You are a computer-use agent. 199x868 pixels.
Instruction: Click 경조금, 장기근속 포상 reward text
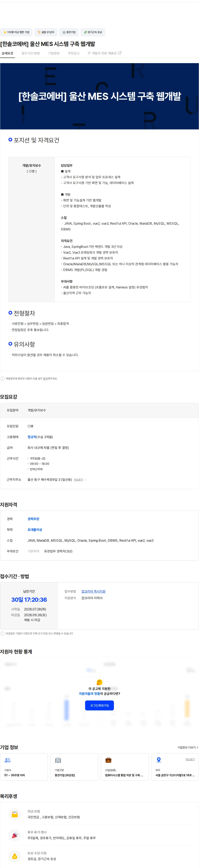pos(42,859)
